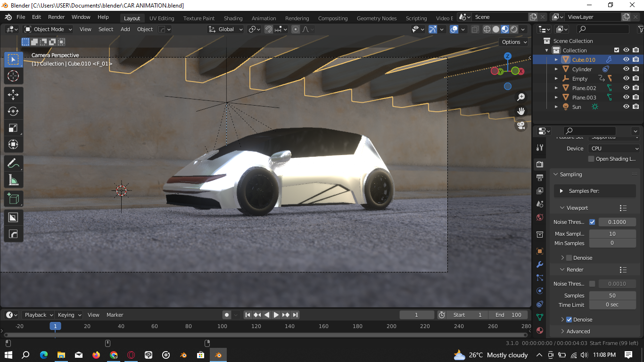Select the Select Box tool
The width and height of the screenshot is (644, 362).
click(x=13, y=59)
